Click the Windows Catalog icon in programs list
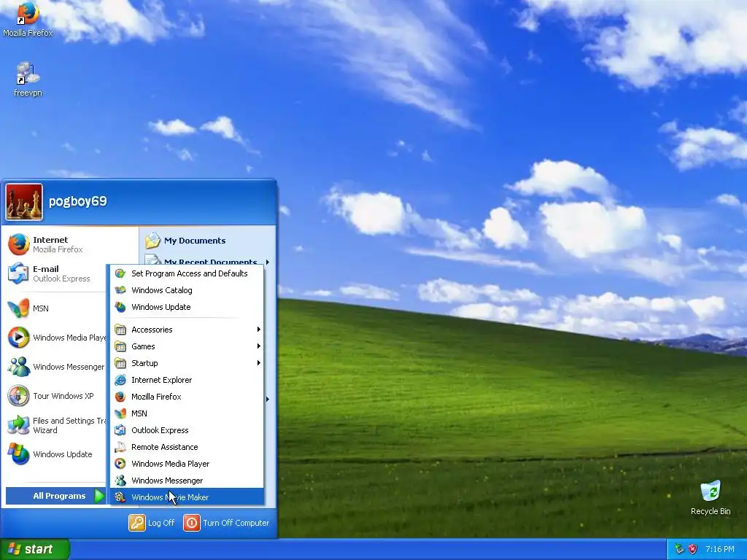Viewport: 747px width, 560px height. pyautogui.click(x=120, y=290)
